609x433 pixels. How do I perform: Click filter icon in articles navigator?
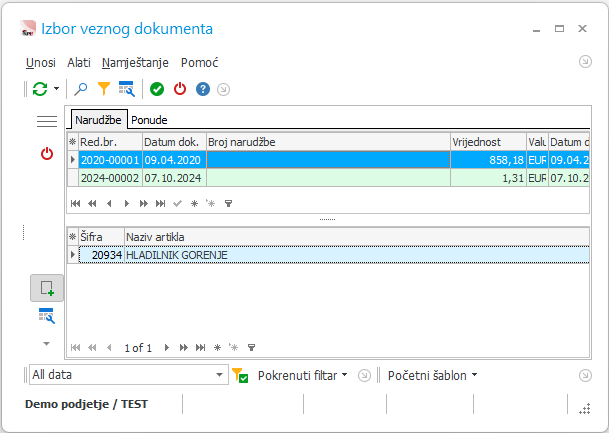coord(251,347)
